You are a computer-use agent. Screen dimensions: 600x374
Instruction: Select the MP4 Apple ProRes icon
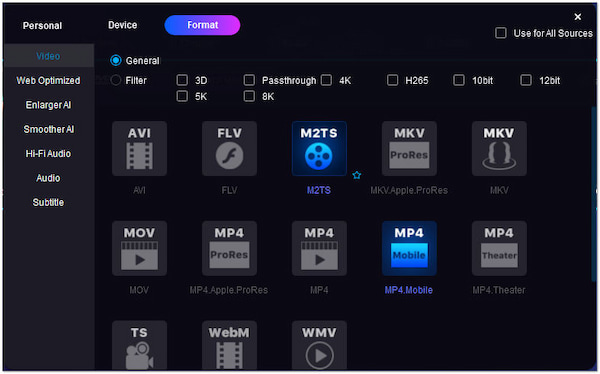coord(229,248)
